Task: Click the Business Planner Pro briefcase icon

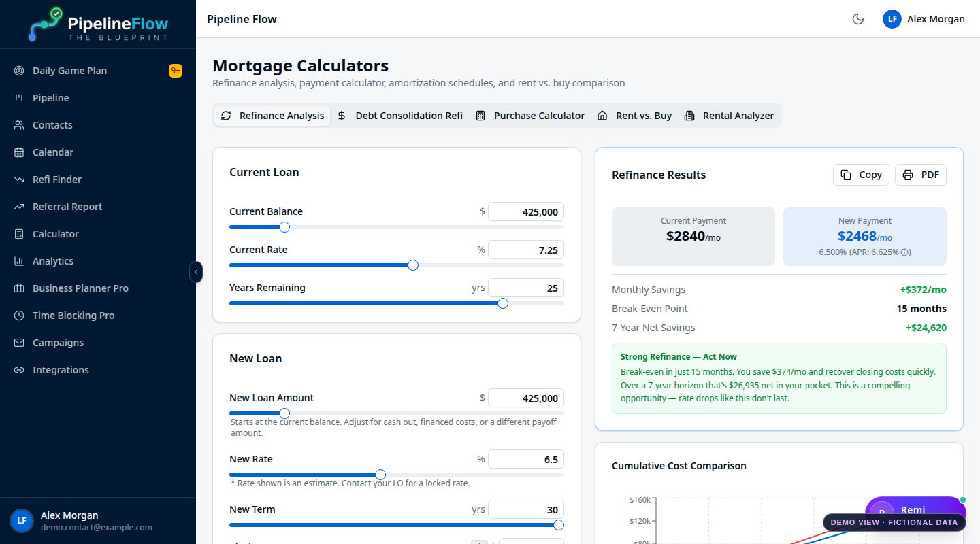Action: coord(19,288)
